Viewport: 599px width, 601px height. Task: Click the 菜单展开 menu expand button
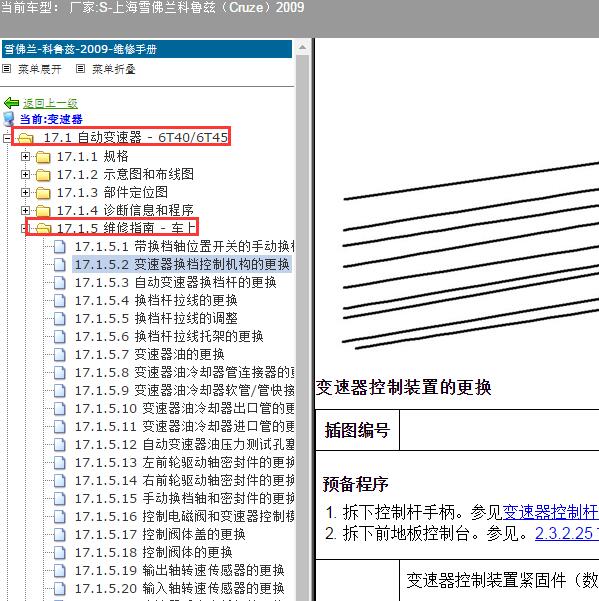click(32, 69)
